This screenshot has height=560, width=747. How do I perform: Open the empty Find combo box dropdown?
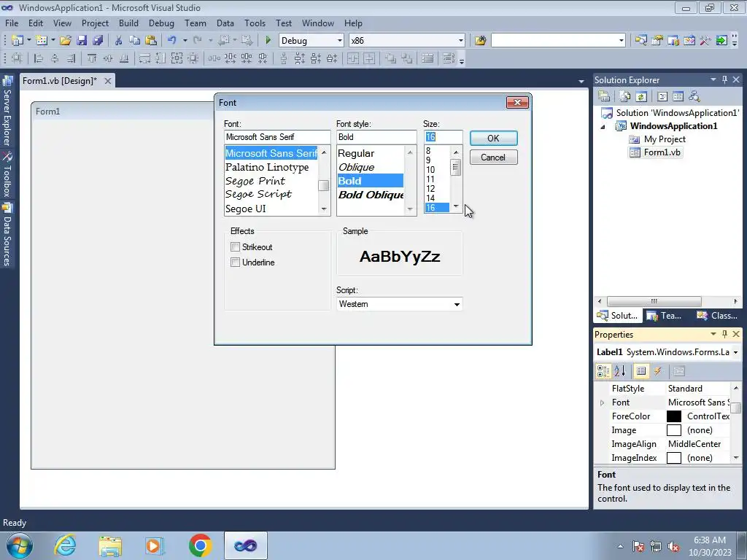click(622, 41)
